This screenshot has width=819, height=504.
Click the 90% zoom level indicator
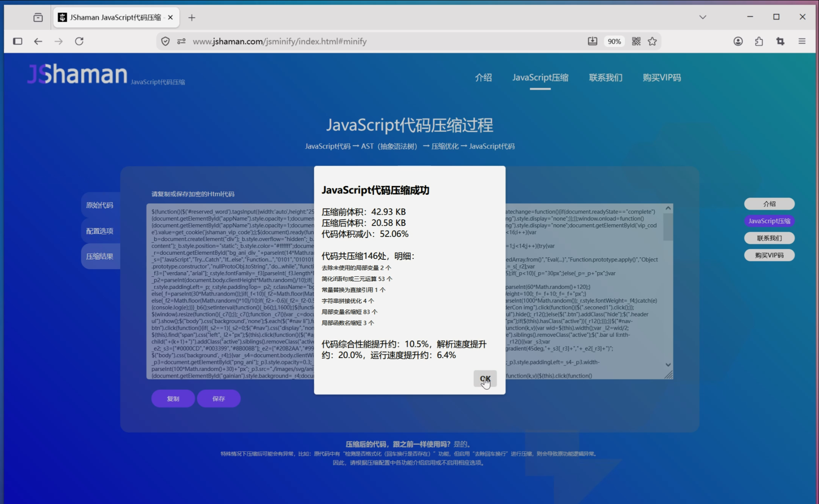tap(614, 41)
